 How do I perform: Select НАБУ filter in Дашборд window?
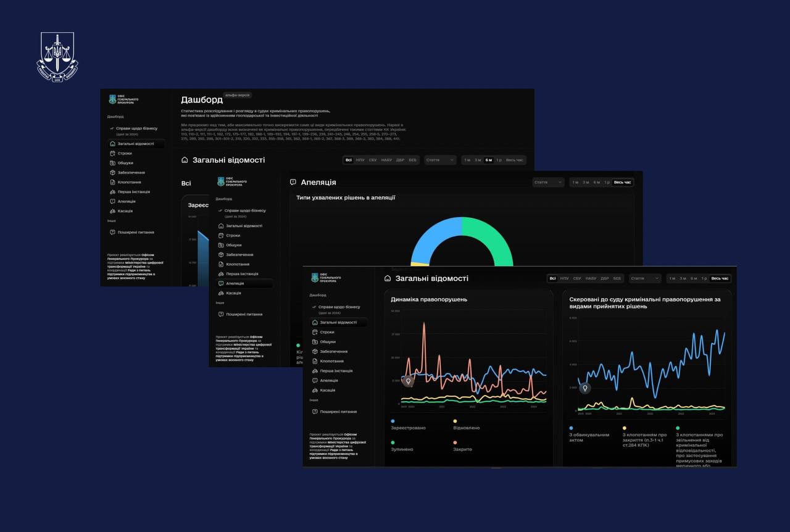click(386, 160)
